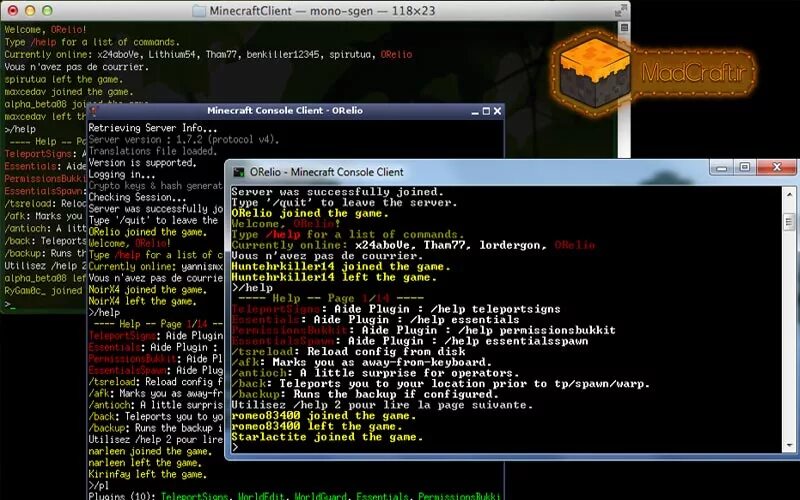Open system menu via Windows console title icon
This screenshot has width=800, height=500.
(x=238, y=172)
